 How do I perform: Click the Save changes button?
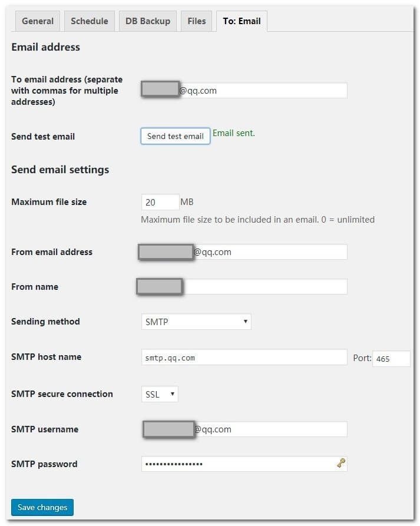42,507
